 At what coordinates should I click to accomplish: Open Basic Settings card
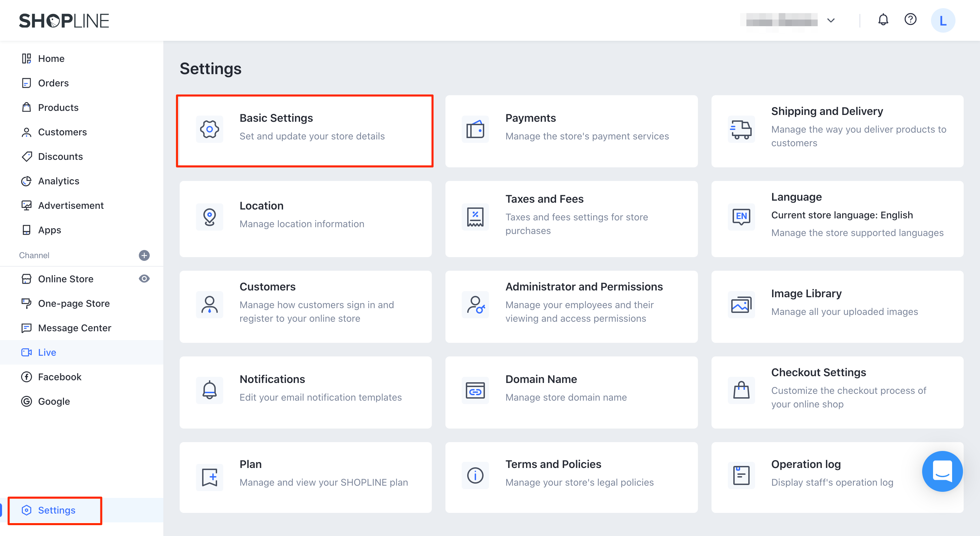pos(305,131)
